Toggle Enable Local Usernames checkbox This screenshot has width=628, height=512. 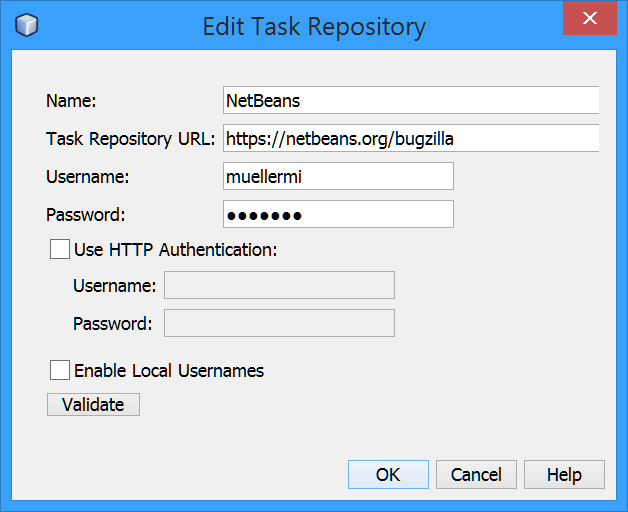click(x=60, y=370)
